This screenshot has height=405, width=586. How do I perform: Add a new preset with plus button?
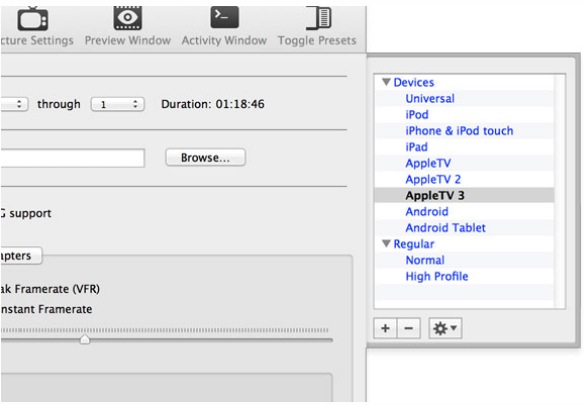click(385, 328)
